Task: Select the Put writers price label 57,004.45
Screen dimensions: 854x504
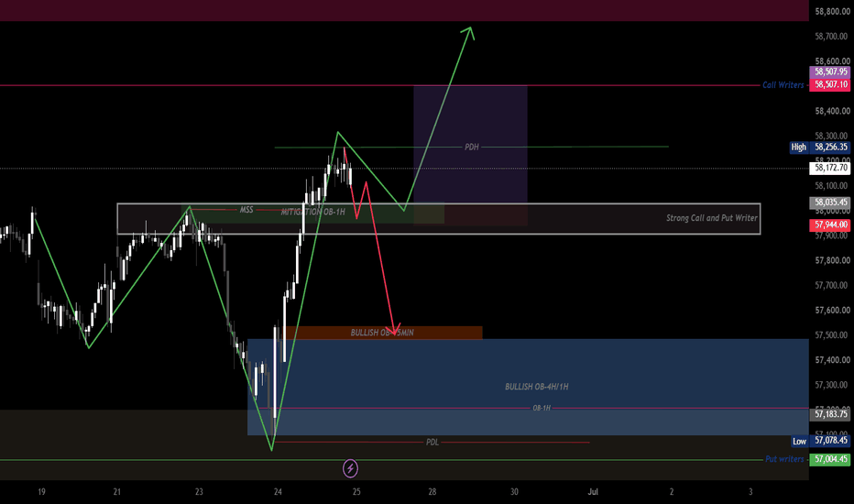Action: pos(829,459)
